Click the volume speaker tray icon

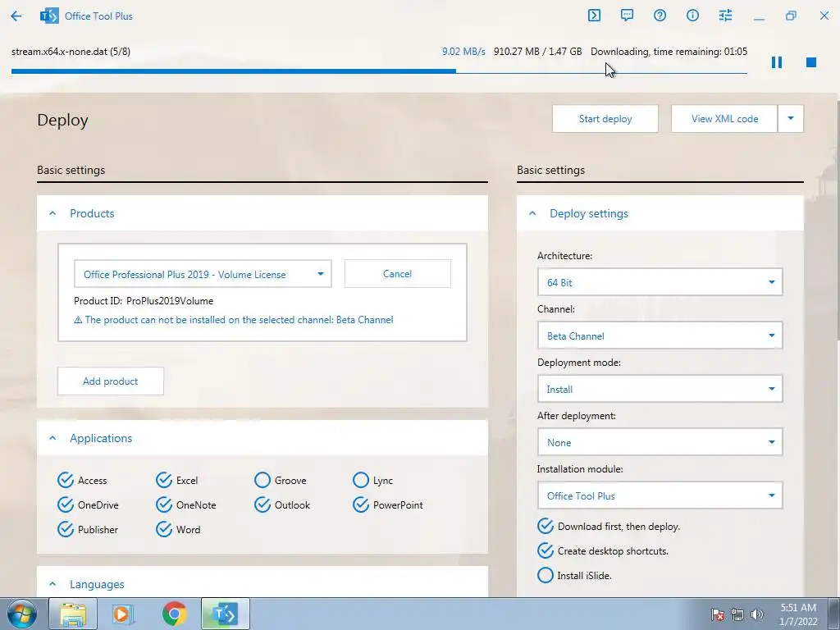[757, 614]
